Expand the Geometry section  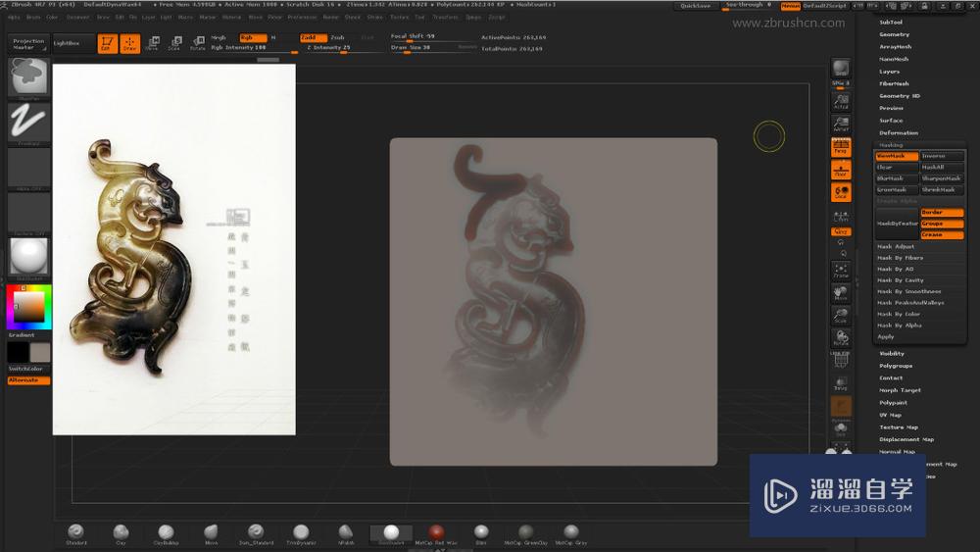pyautogui.click(x=895, y=34)
